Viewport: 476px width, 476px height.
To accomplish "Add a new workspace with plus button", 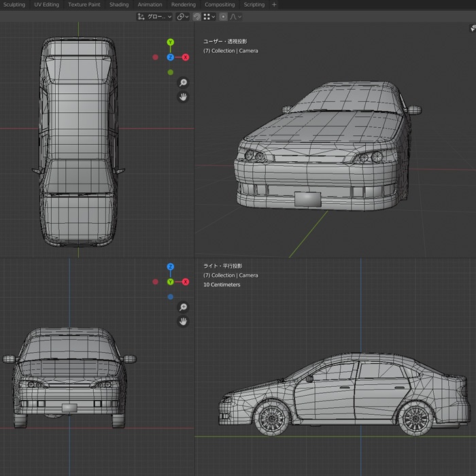I will [274, 5].
